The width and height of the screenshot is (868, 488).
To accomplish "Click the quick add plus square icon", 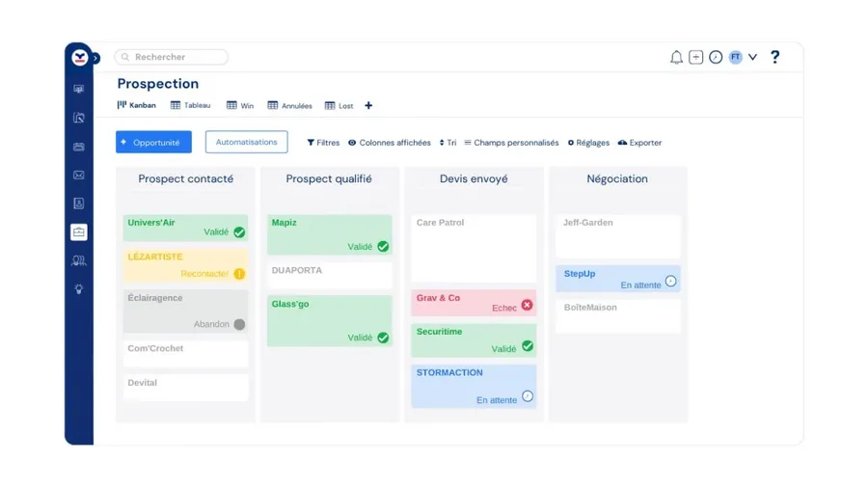I will click(695, 58).
